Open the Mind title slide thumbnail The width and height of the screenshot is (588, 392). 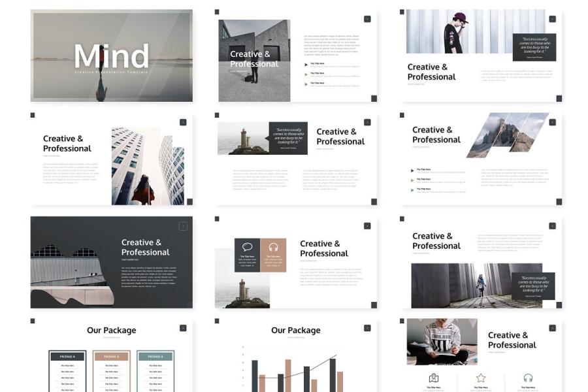(x=111, y=56)
